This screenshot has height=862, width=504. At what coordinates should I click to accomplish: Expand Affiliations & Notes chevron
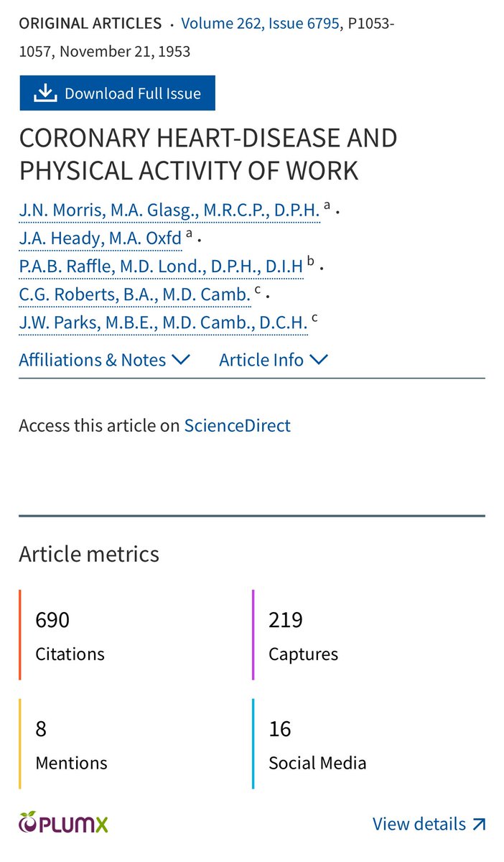point(182,360)
